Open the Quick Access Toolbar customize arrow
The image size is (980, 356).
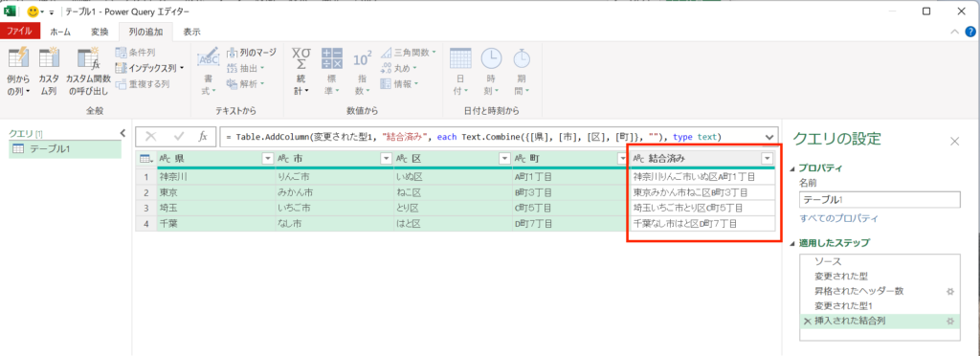click(x=52, y=11)
